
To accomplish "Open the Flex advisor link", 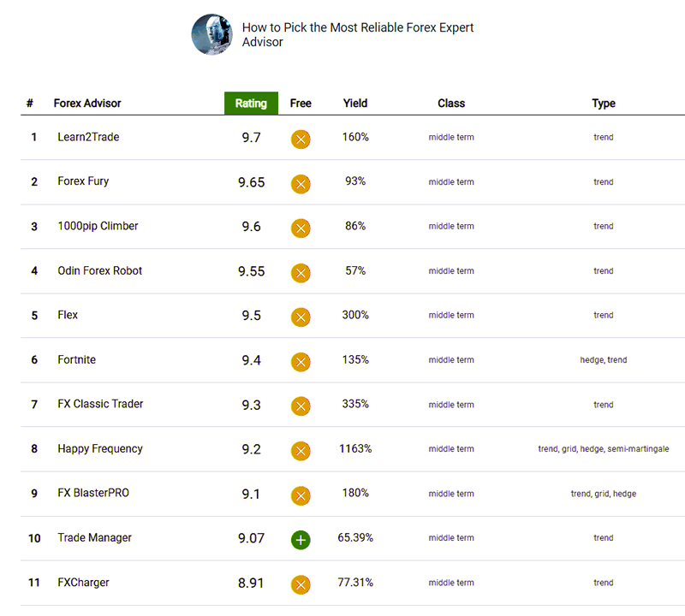I will coord(68,315).
